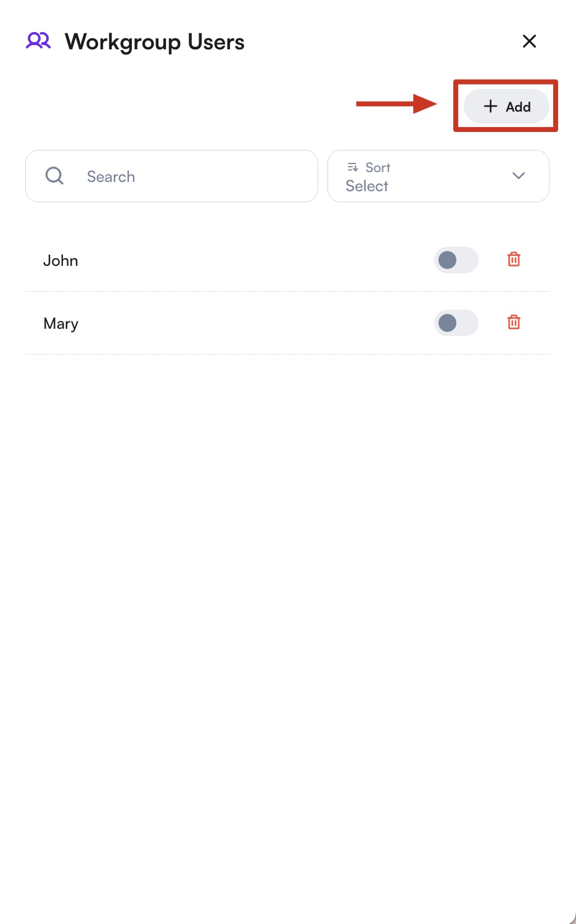
Task: Click the Workgroup Users title
Action: [x=155, y=42]
